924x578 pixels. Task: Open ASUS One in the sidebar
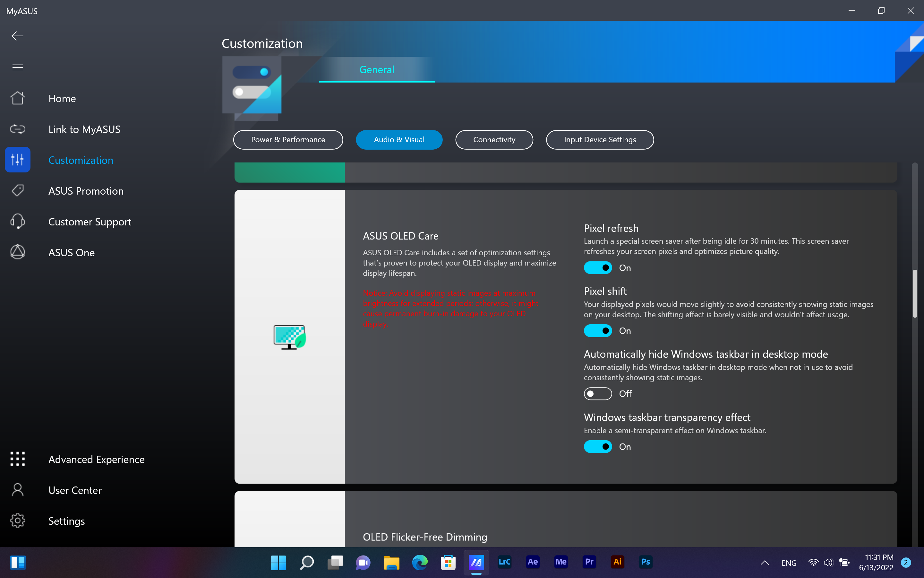click(72, 252)
